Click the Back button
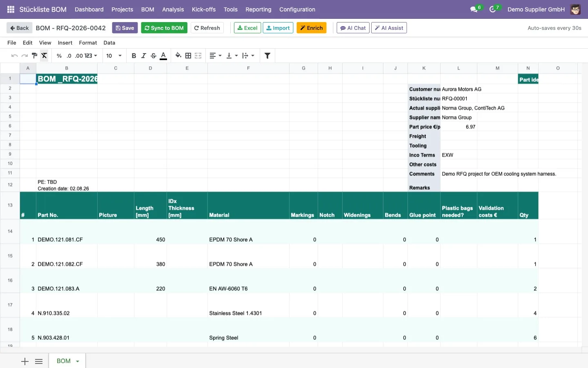Screen dimensions: 588x368 click(x=19, y=28)
